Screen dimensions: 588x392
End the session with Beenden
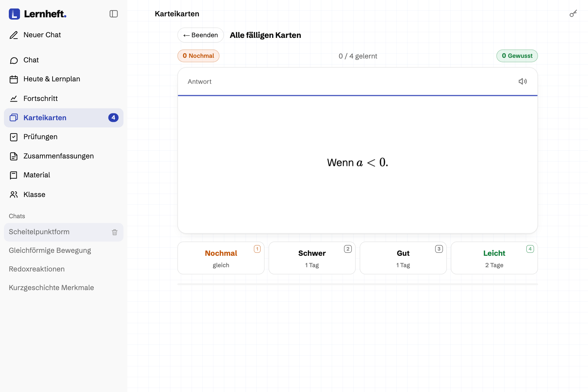(201, 35)
